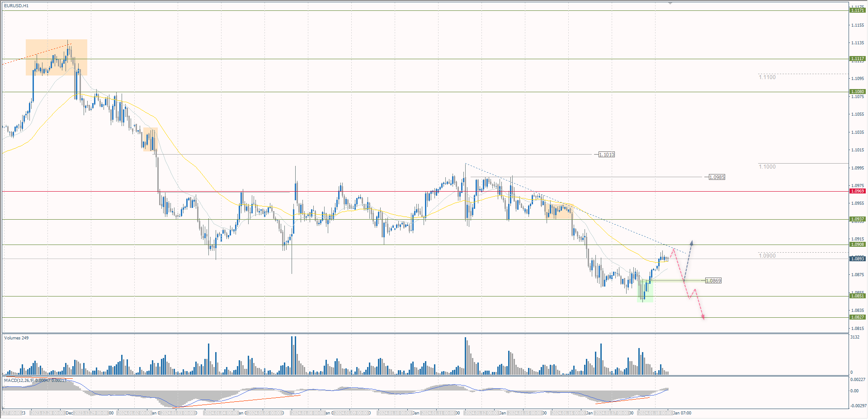Click the 1.1055 price scale value
The image size is (868, 419).
click(x=858, y=114)
